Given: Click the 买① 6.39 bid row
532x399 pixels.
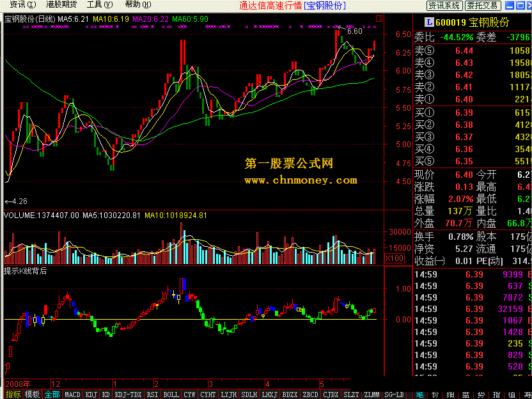Looking at the screenshot, I should (x=473, y=113).
